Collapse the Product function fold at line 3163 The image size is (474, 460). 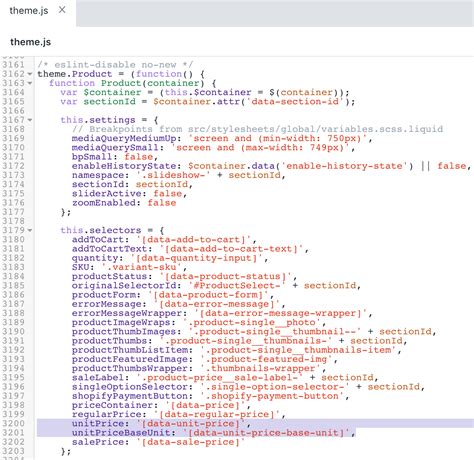[x=30, y=83]
